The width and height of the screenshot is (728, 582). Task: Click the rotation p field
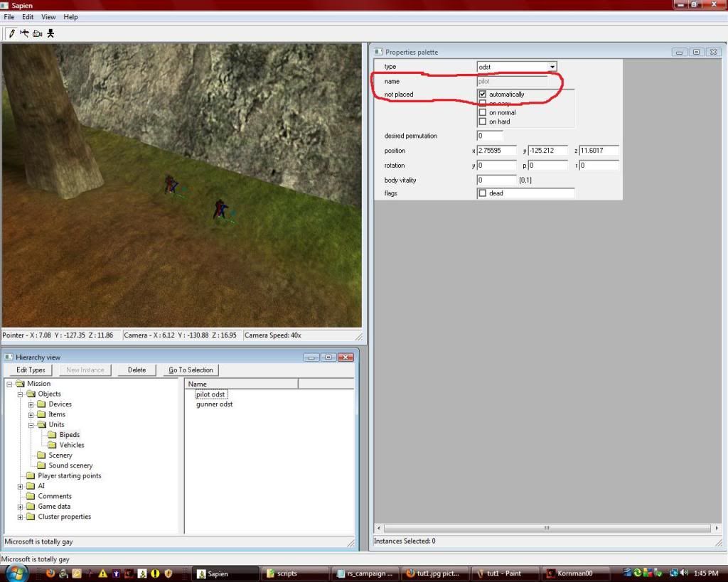548,166
